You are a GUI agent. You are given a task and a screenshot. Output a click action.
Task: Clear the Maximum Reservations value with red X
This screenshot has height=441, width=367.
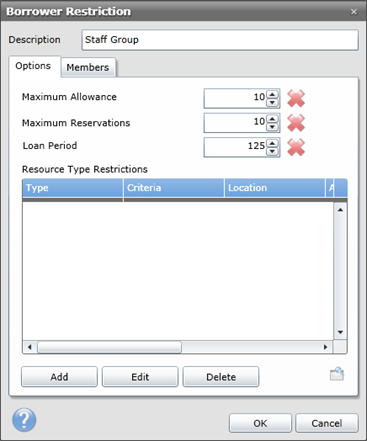pos(296,123)
